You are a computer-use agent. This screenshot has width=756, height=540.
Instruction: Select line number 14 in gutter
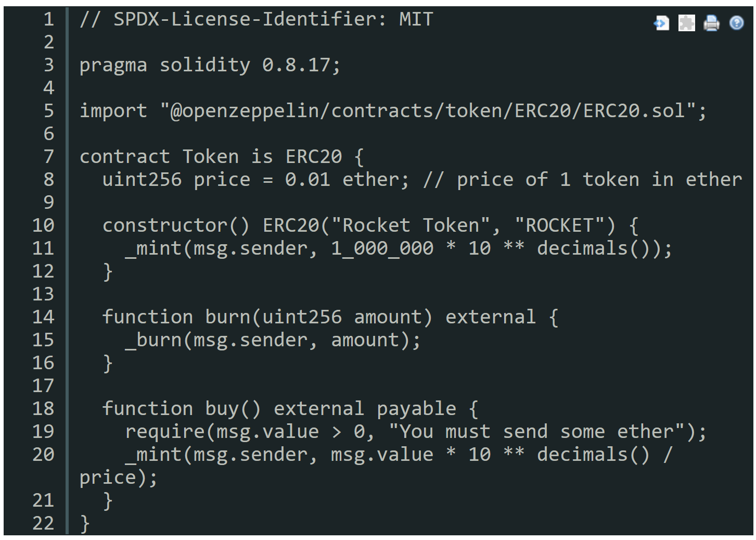click(43, 317)
